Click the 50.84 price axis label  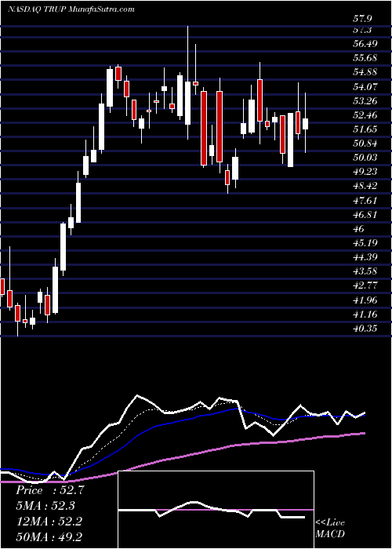(x=365, y=144)
